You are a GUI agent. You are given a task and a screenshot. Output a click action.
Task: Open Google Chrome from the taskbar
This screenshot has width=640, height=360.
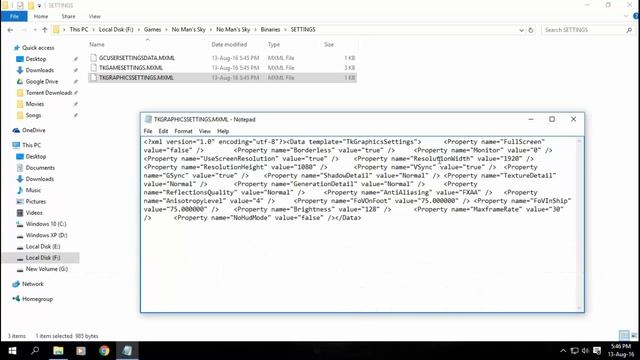[104, 351]
